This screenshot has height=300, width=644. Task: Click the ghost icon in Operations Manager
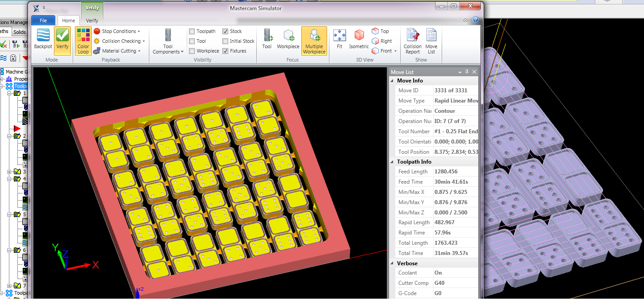point(13,58)
